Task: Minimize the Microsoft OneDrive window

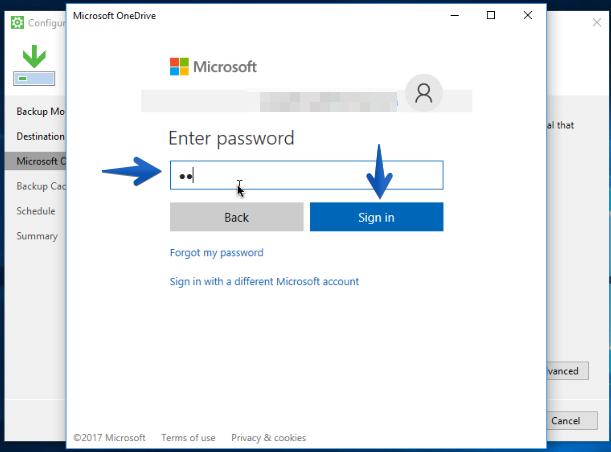Action: tap(455, 15)
